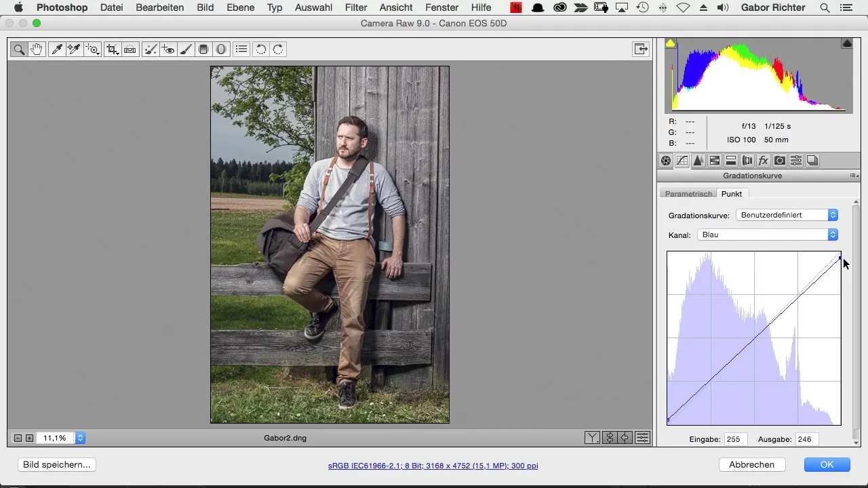Open the Presets panel icon
This screenshot has height=488, width=868.
(796, 161)
